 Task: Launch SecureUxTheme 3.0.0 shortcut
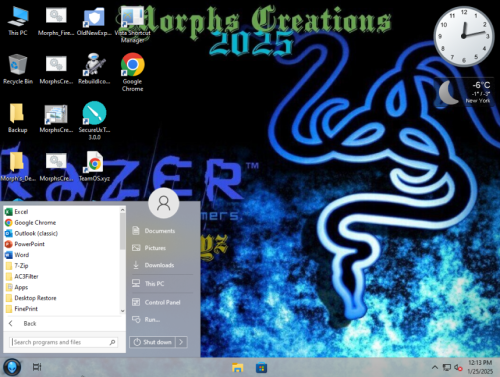tap(94, 120)
